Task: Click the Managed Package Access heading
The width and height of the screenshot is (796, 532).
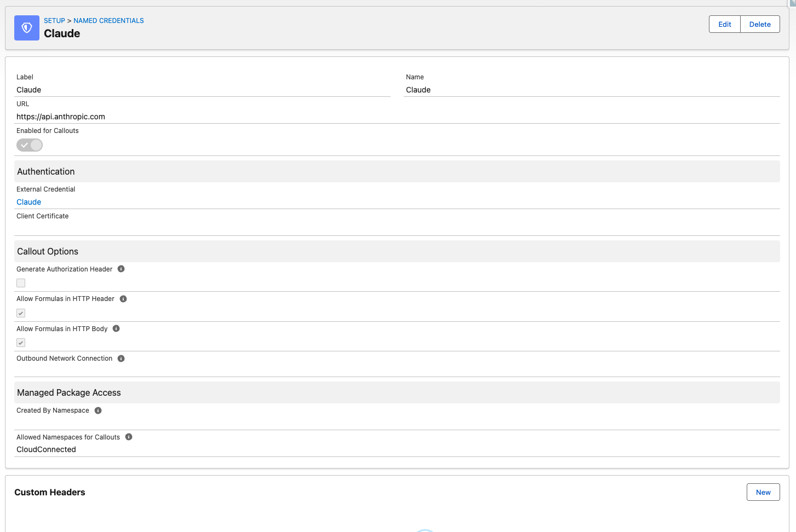Action: (x=69, y=392)
